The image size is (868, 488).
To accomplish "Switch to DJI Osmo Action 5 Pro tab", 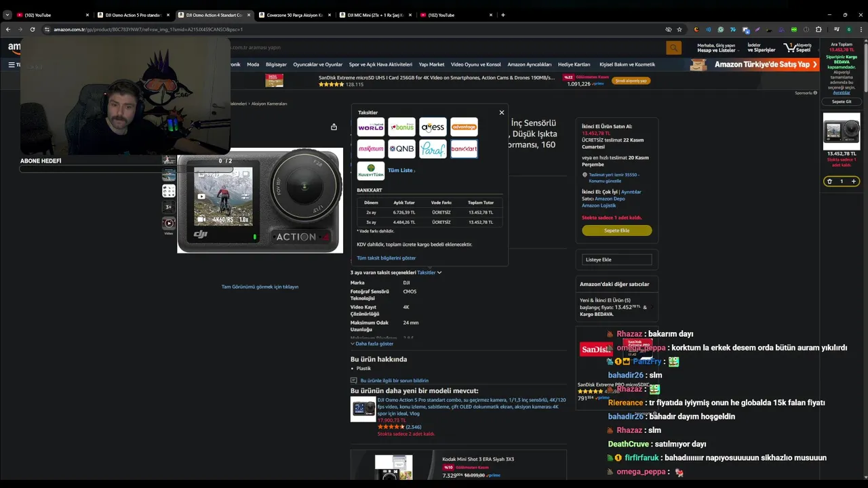I will (x=132, y=15).
